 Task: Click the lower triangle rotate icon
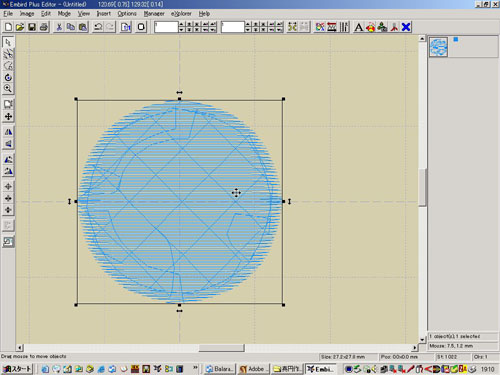click(x=8, y=171)
